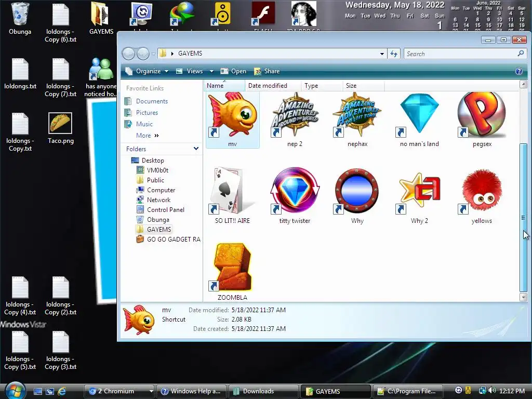Select loldongs.txt desktop file
532x399 pixels.
(20, 74)
